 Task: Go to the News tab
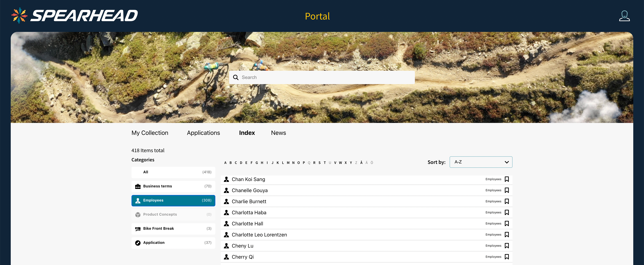pos(278,133)
